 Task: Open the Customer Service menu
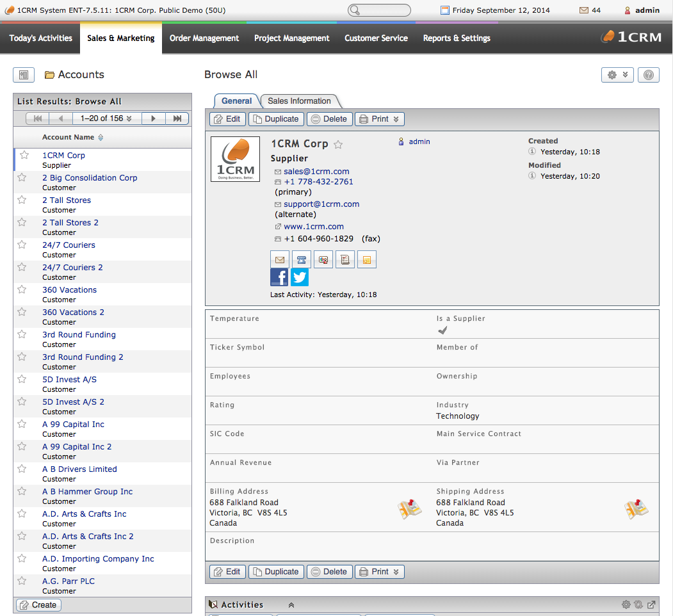[x=376, y=38]
